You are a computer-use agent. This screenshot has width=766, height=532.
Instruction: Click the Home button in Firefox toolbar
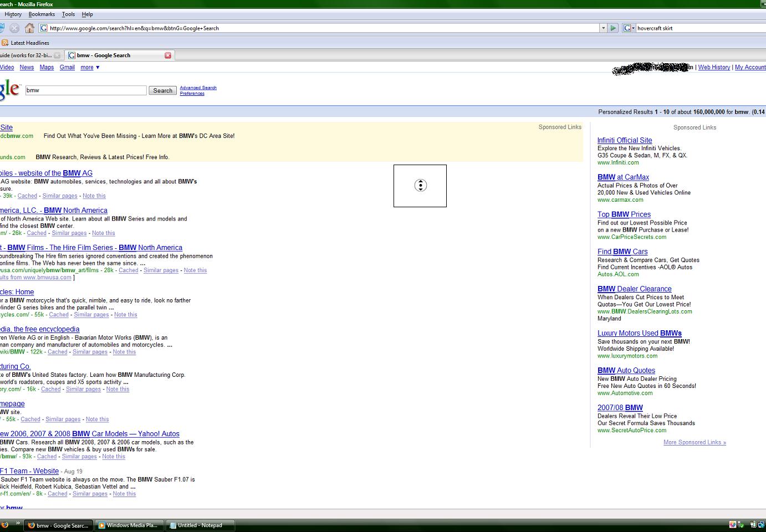coord(29,28)
